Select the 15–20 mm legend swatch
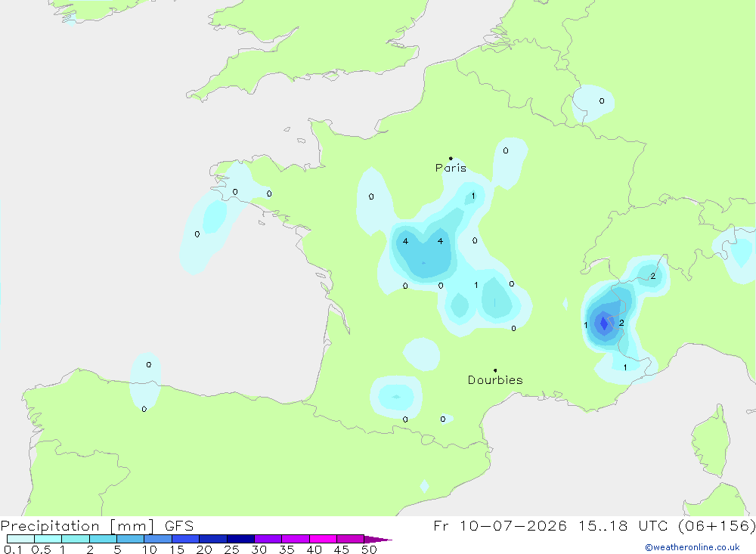This screenshot has height=554, width=756. tap(186, 539)
